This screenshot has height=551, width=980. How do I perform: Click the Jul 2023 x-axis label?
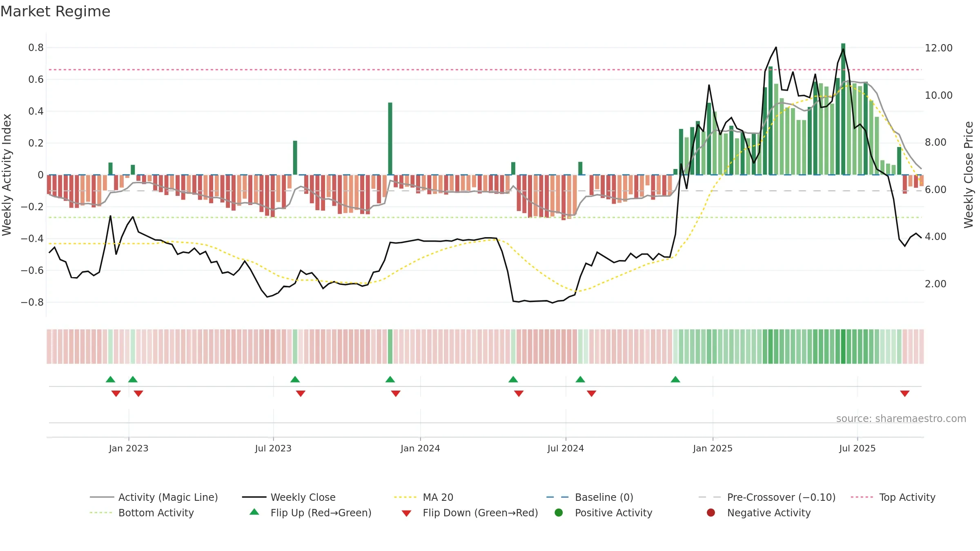click(x=273, y=448)
